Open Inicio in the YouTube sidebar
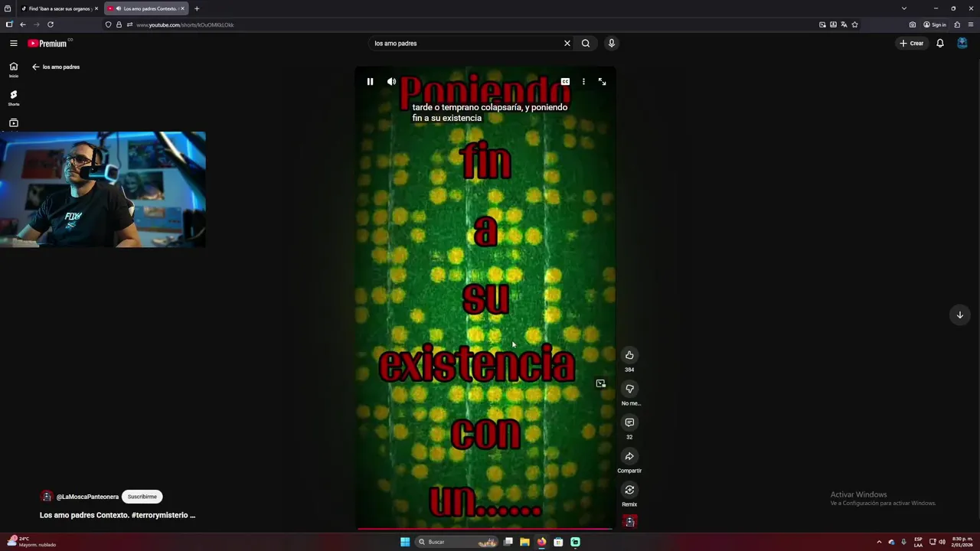This screenshot has width=980, height=551. tap(13, 70)
